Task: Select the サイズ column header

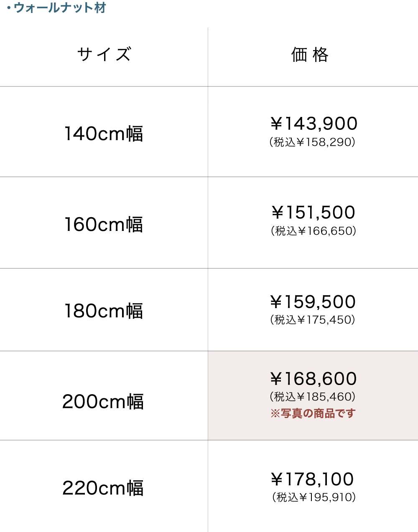Action: click(104, 55)
